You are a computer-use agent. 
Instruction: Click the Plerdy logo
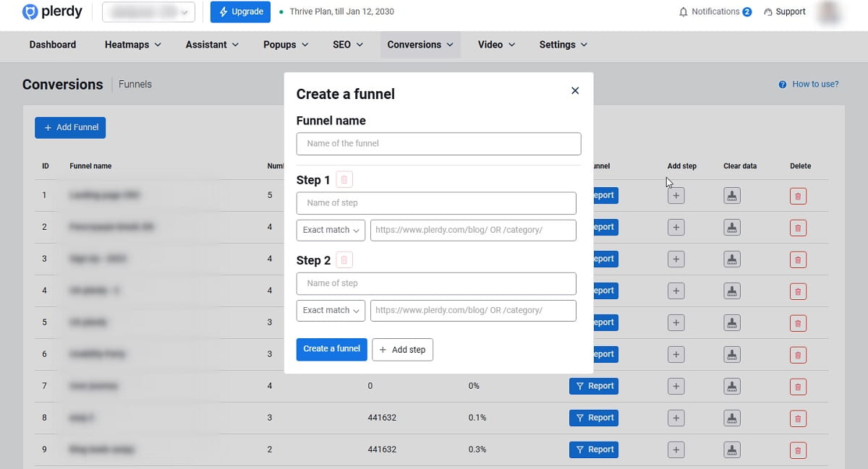51,12
